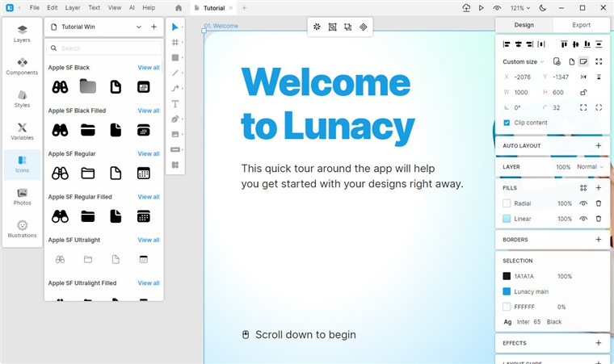Open the Tutorial Win page dropdown
This screenshot has width=614, height=364.
point(139,27)
